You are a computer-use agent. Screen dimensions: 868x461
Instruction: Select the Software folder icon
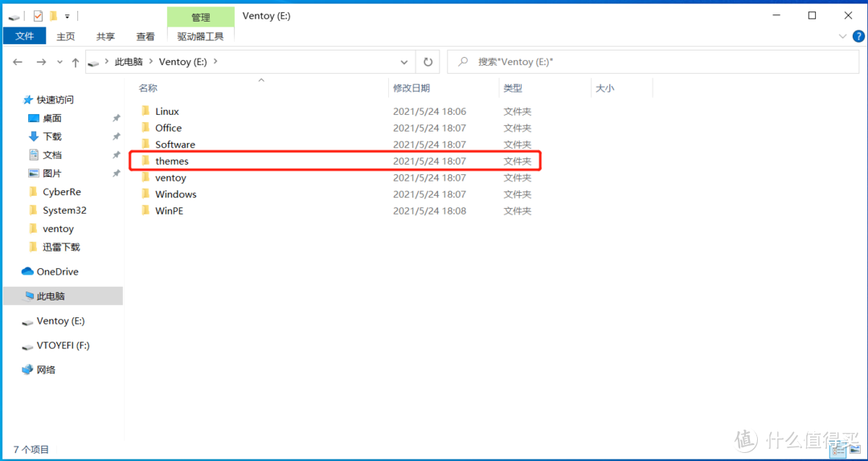point(145,144)
